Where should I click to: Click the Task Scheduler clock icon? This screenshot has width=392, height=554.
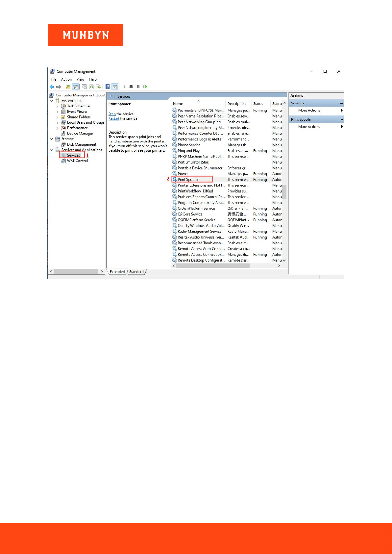(x=63, y=106)
